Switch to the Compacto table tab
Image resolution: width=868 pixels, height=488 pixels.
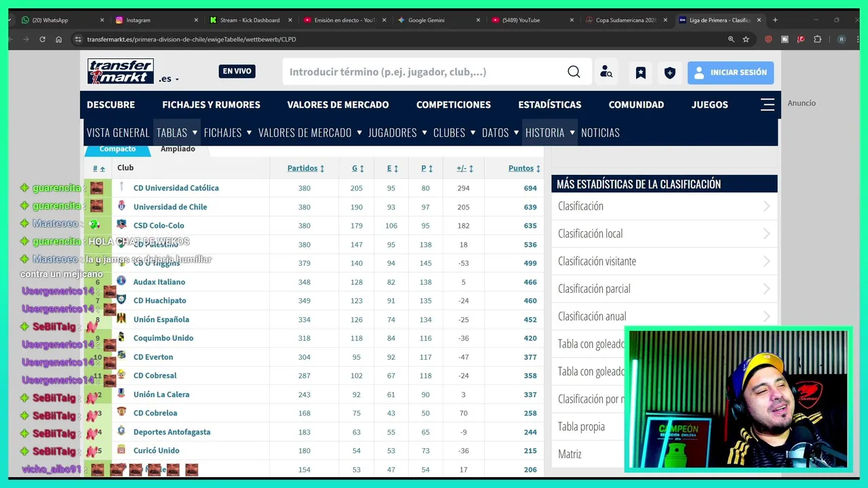pyautogui.click(x=117, y=149)
